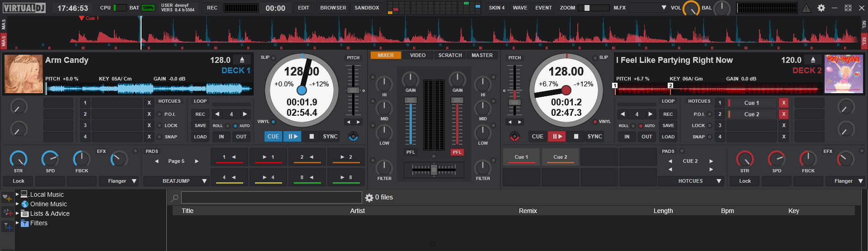
Task: Adjust the crossfader slider
Action: point(434,170)
